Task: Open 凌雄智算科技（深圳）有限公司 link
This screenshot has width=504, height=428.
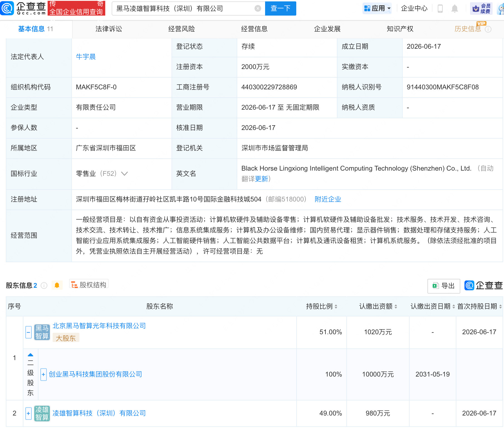Action: tap(99, 413)
